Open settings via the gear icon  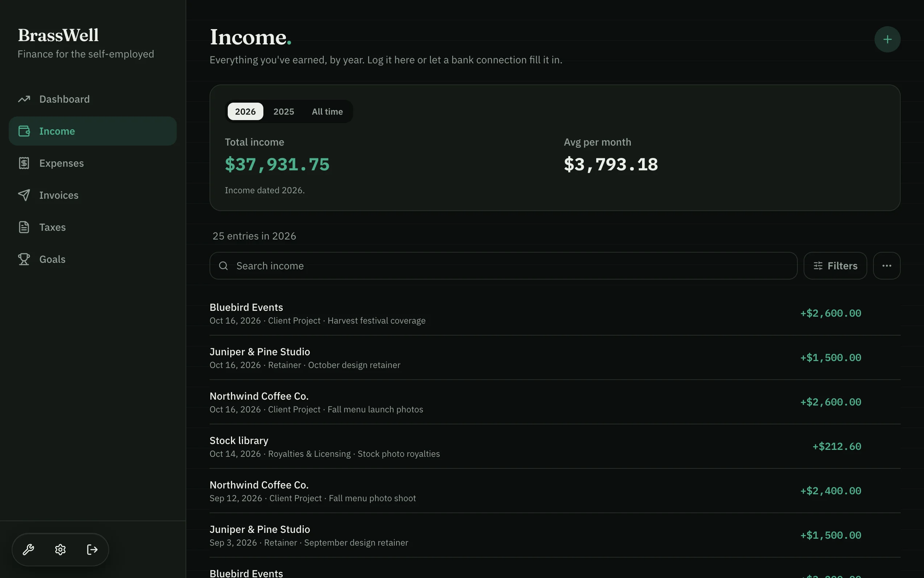pyautogui.click(x=60, y=550)
